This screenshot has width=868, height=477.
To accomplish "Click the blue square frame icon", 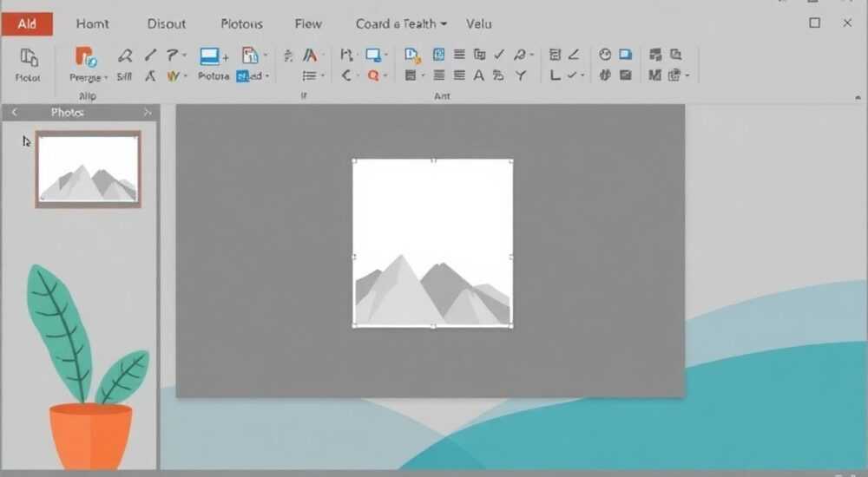I will coord(439,55).
